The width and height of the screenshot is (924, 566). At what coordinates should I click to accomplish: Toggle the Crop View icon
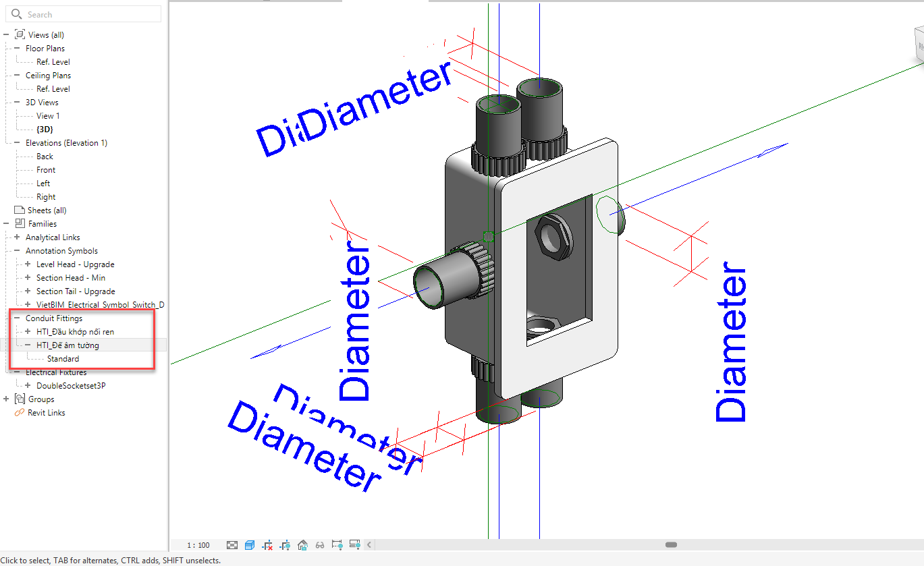(x=268, y=544)
